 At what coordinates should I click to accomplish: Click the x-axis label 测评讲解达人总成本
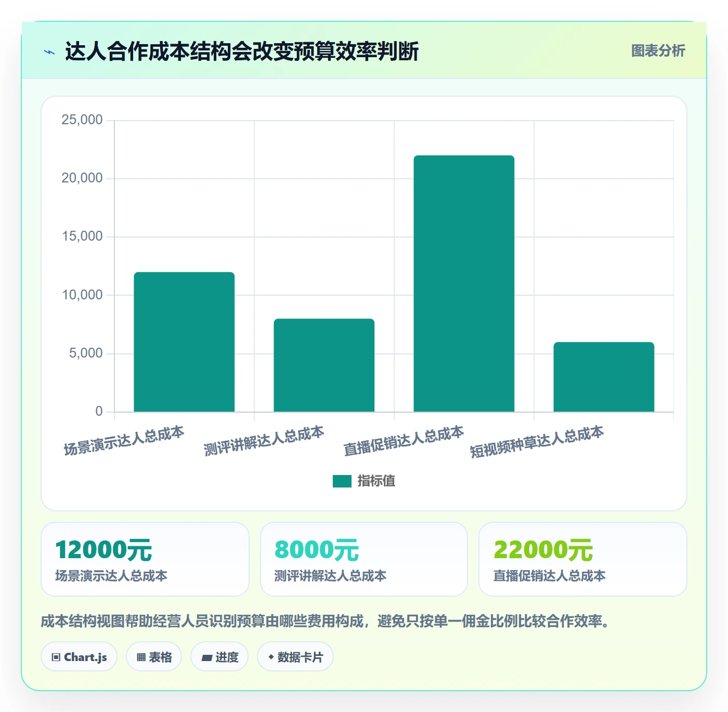(264, 441)
